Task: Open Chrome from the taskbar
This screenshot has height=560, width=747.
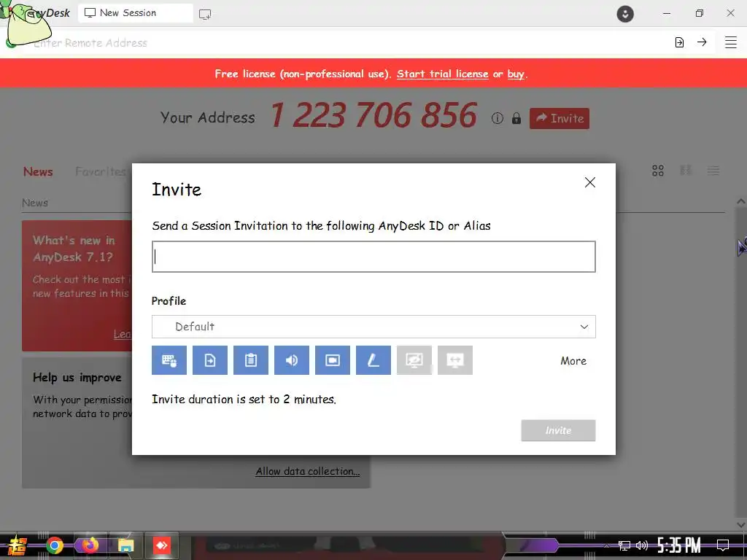Action: [54, 545]
